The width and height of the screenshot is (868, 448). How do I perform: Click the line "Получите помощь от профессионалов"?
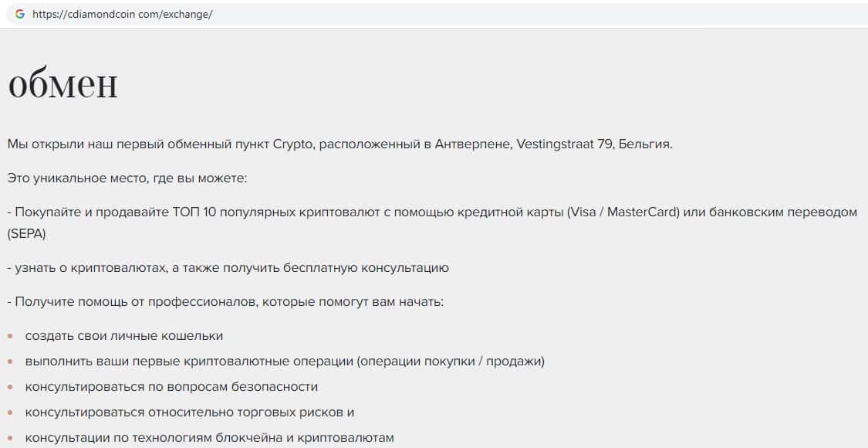225,301
